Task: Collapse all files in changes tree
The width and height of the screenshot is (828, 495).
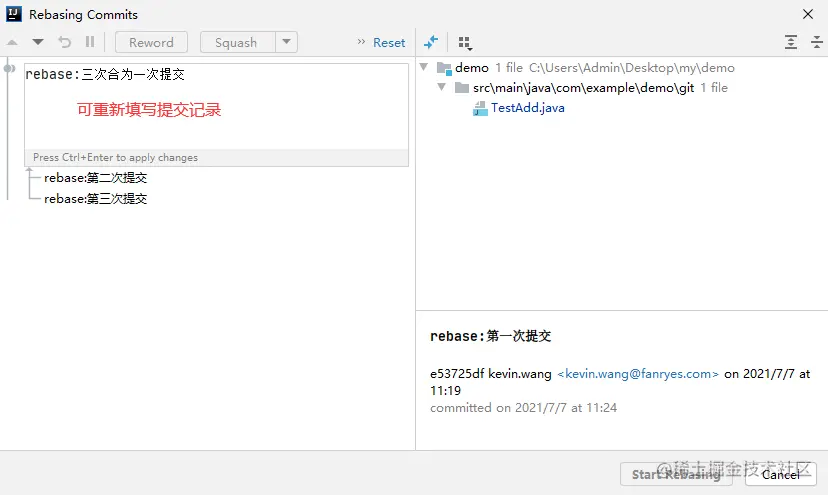Action: tap(816, 42)
